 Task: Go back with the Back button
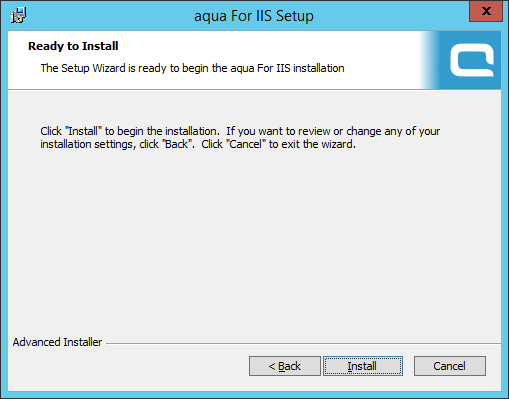[x=285, y=366]
